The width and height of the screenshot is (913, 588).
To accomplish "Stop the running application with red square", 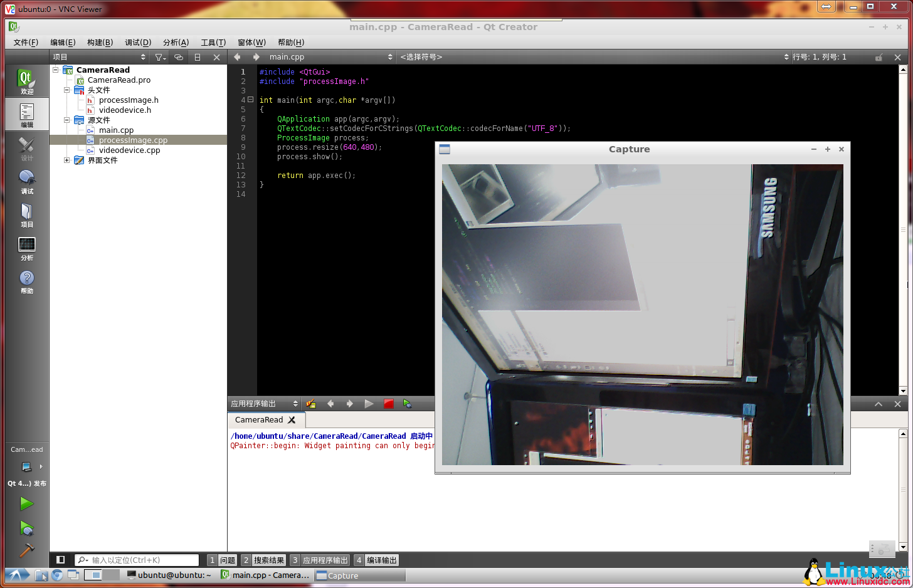I will pos(389,404).
